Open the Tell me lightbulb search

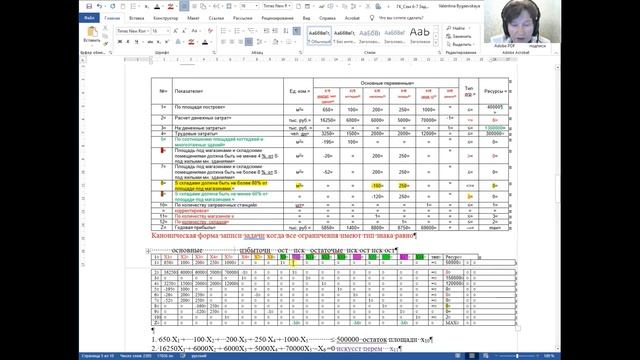[371, 18]
